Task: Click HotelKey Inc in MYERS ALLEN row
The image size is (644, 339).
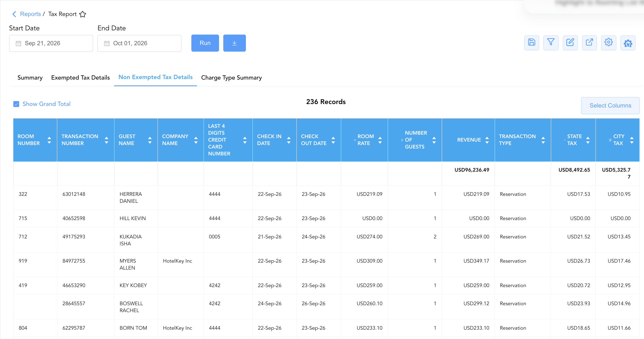Action: click(x=177, y=261)
